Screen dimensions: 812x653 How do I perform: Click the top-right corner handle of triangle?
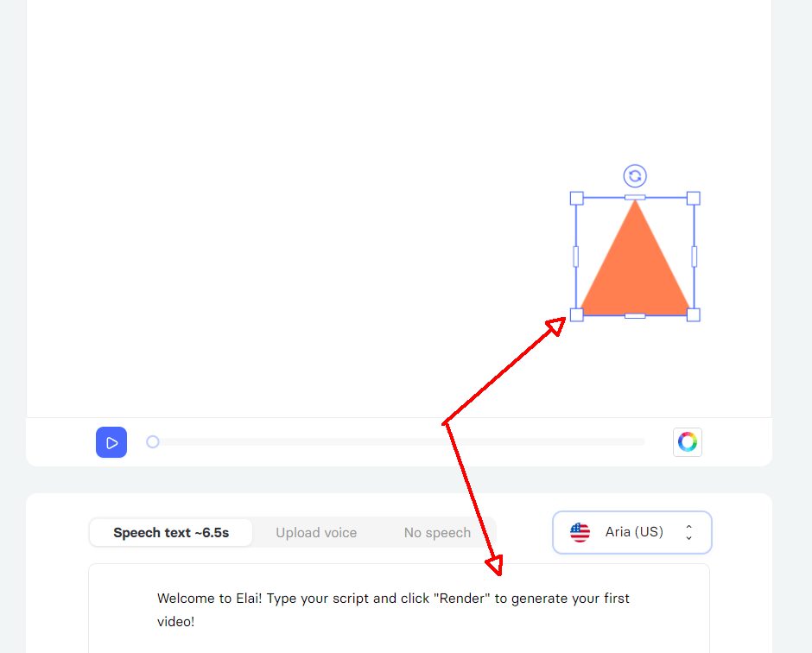pos(694,199)
